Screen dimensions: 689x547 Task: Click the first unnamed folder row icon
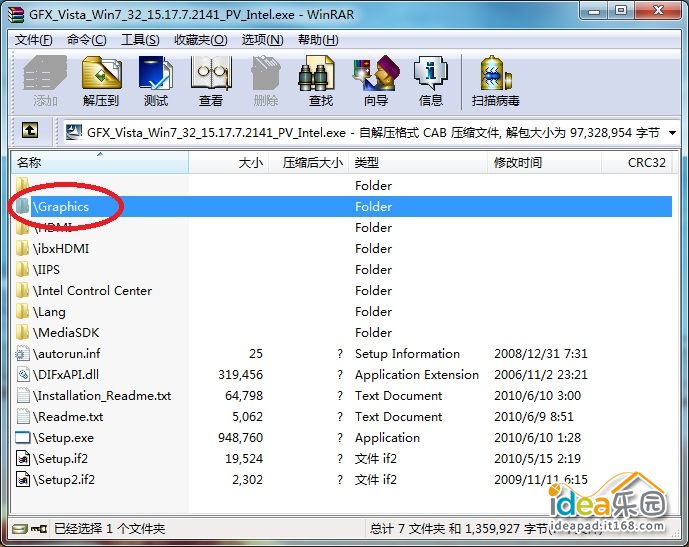(22, 185)
